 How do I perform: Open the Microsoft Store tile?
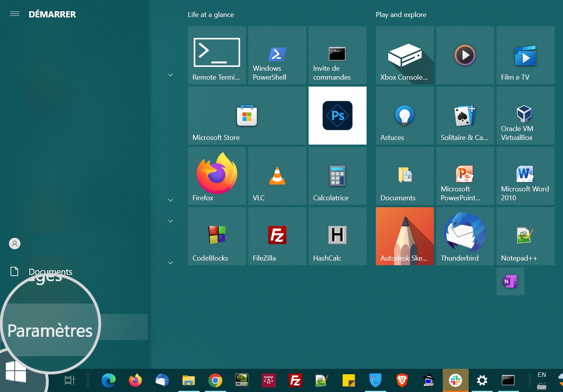click(x=247, y=116)
